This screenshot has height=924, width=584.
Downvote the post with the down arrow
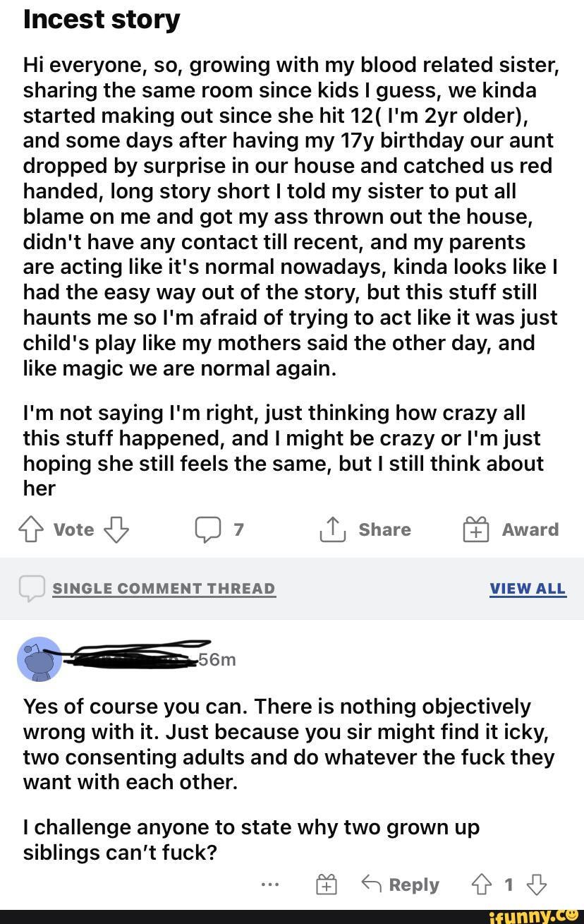click(x=117, y=530)
